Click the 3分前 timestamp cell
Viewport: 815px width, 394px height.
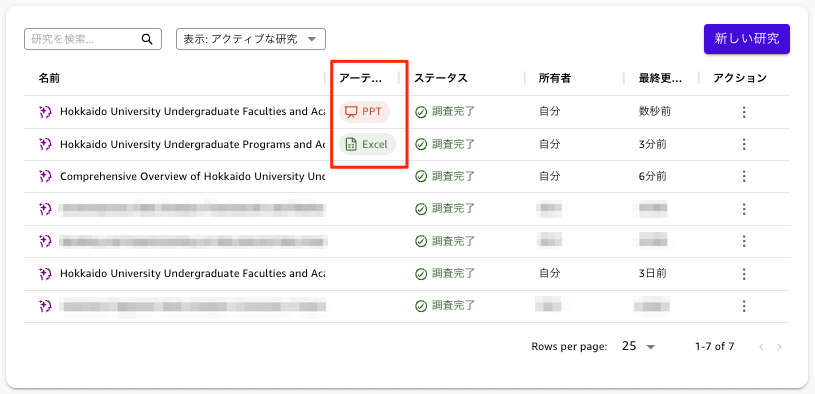(x=652, y=145)
